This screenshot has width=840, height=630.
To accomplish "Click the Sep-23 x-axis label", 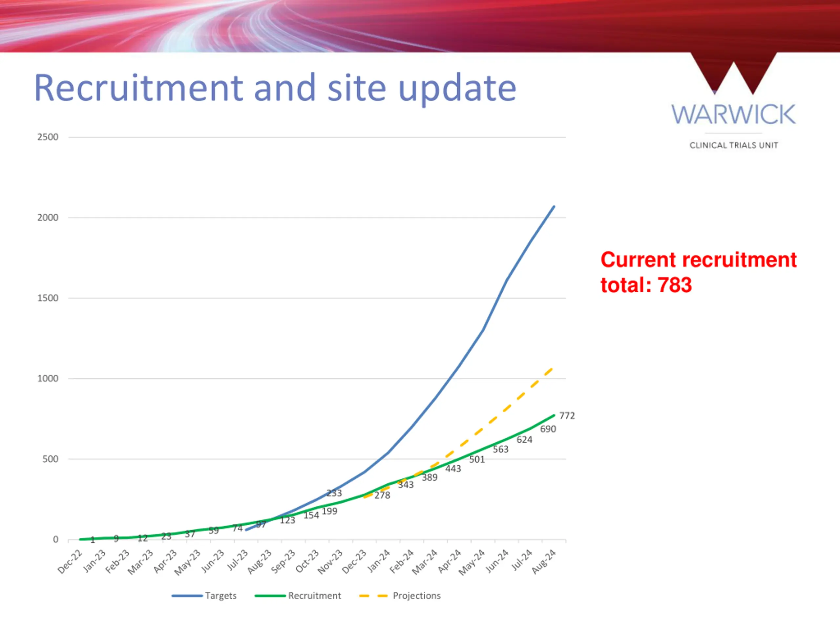I will point(283,562).
